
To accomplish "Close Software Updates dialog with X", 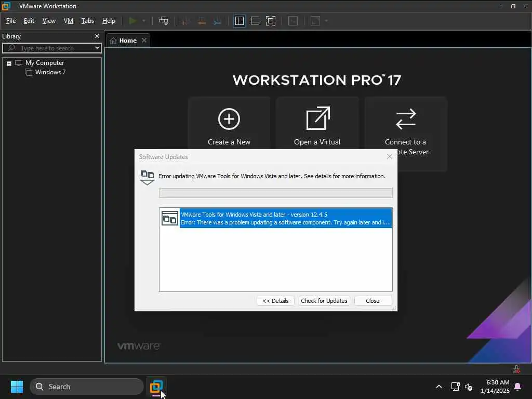I will [390, 156].
